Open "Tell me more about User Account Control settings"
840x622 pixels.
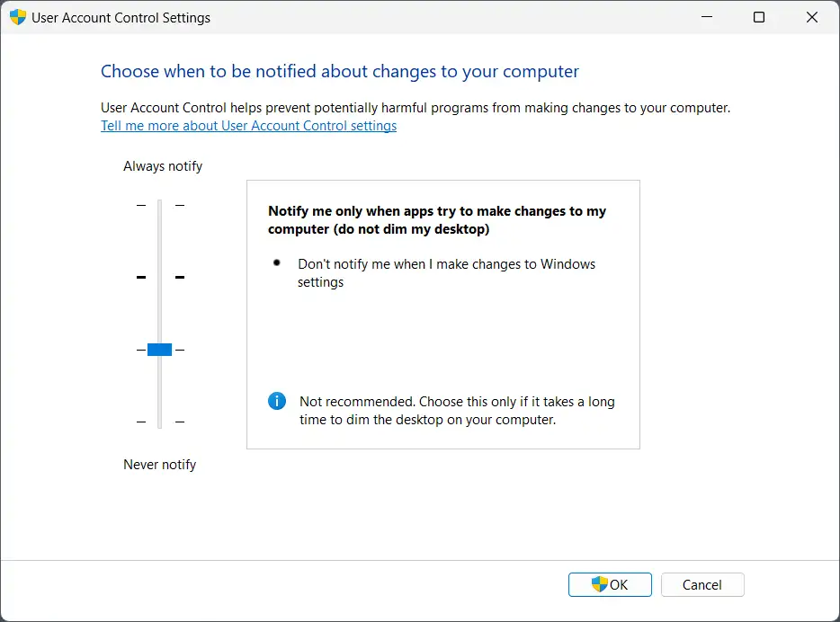point(248,126)
